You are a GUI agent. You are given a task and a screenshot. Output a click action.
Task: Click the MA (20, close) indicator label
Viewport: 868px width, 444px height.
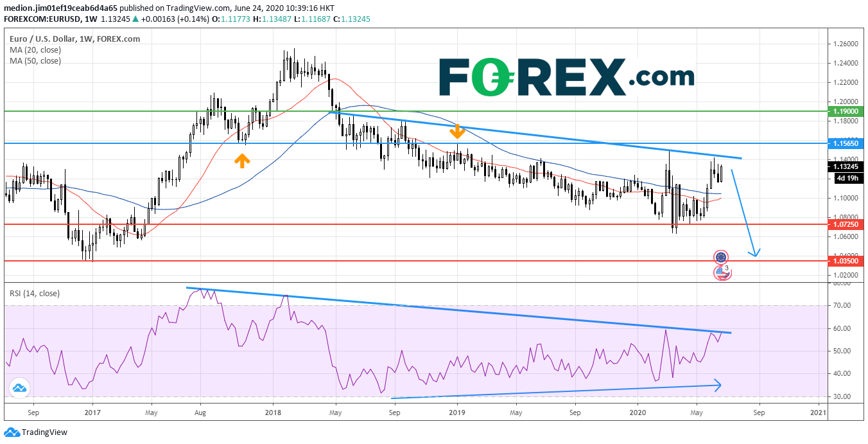35,50
